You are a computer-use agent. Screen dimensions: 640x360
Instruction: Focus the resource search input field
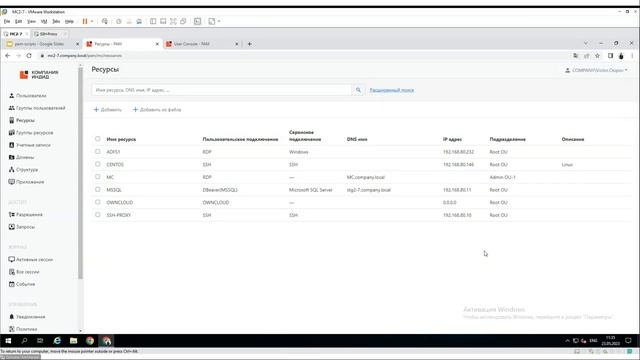[x=222, y=90]
